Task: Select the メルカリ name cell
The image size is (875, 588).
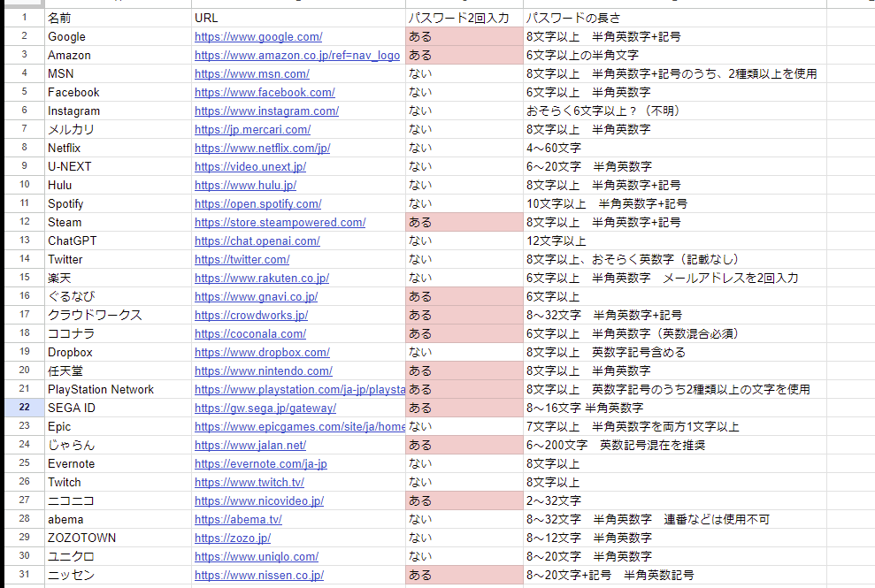Action: click(x=118, y=129)
